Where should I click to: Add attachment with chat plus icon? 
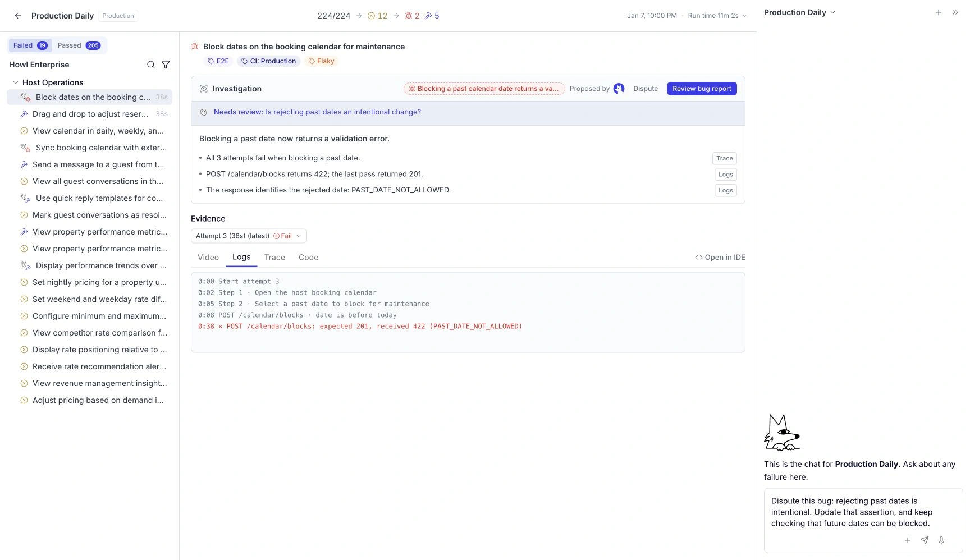(908, 540)
